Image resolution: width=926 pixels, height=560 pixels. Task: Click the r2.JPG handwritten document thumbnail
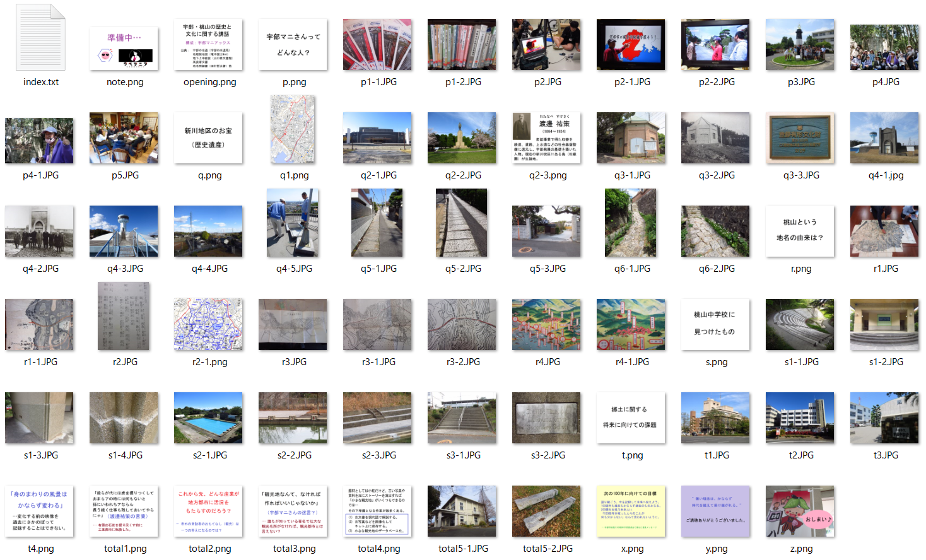click(x=124, y=317)
